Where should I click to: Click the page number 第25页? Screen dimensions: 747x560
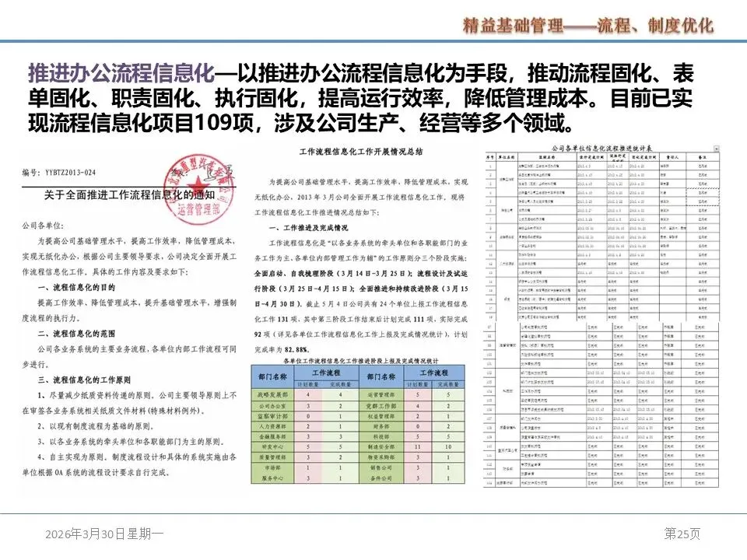[x=682, y=534]
